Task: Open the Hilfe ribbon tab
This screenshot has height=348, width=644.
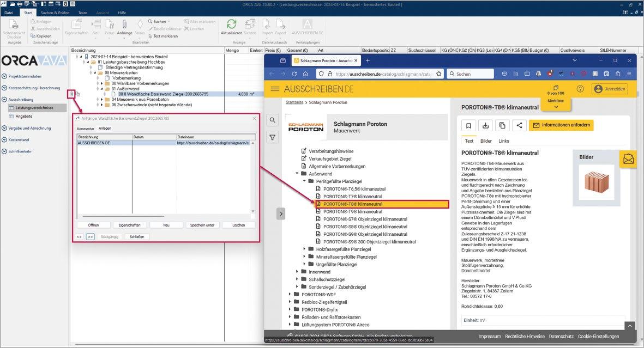Action: pyautogui.click(x=122, y=13)
